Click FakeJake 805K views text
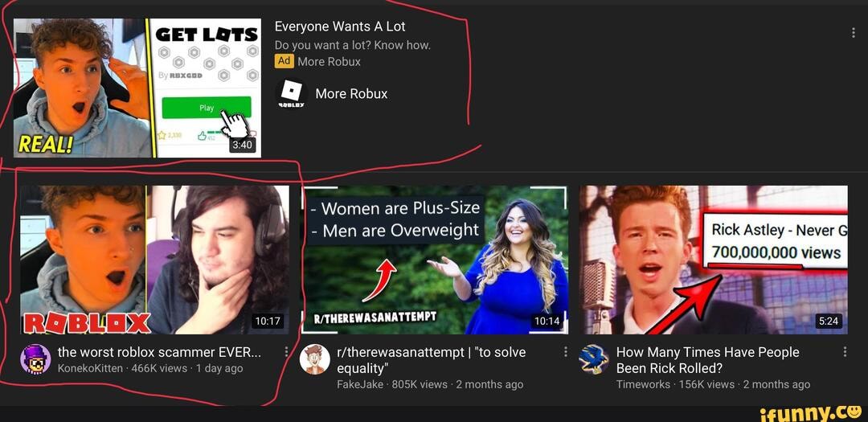868x422 pixels. (429, 384)
